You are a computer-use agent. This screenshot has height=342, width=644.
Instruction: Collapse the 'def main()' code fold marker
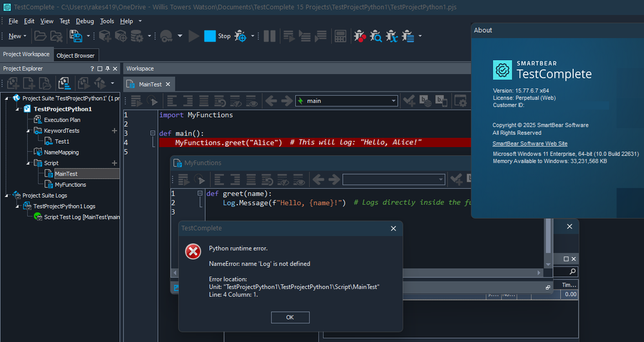[153, 133]
